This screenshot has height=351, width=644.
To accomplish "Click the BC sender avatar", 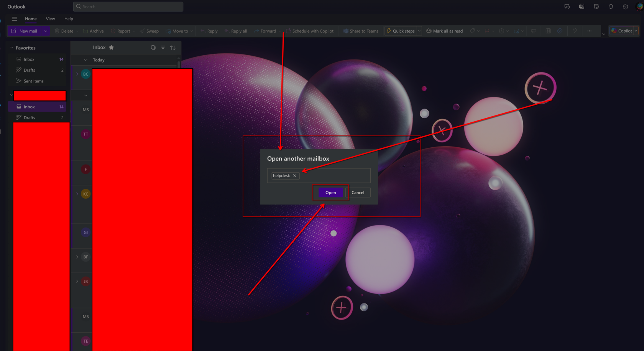I will 86,74.
